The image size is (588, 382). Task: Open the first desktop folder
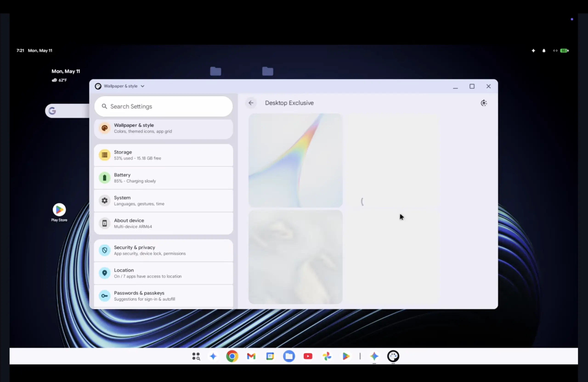[x=215, y=71]
